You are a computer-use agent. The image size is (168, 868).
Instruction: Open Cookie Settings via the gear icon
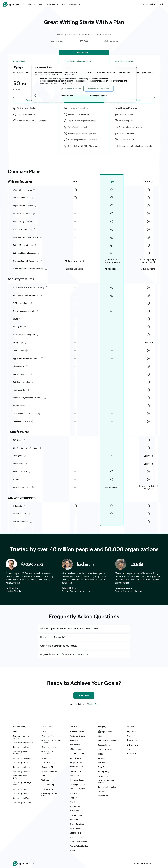click(35, 95)
